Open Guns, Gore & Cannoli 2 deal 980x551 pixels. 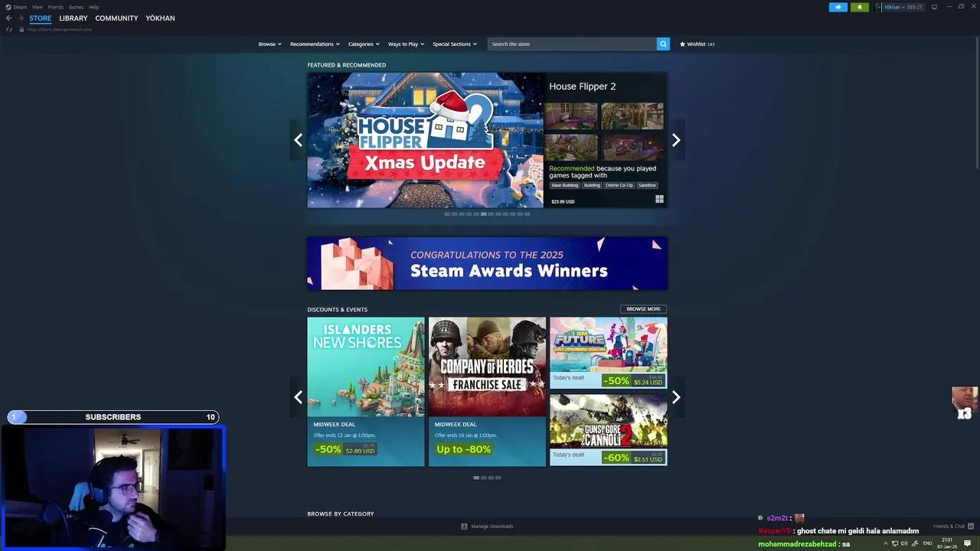point(608,430)
